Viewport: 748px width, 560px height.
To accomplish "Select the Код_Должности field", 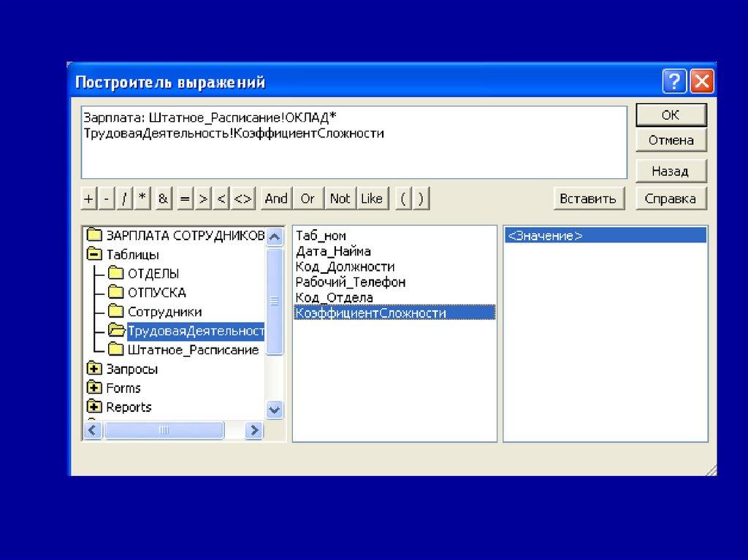I will (x=345, y=267).
